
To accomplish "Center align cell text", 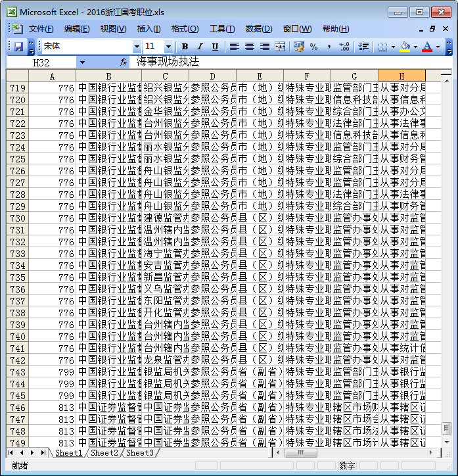I will point(249,47).
